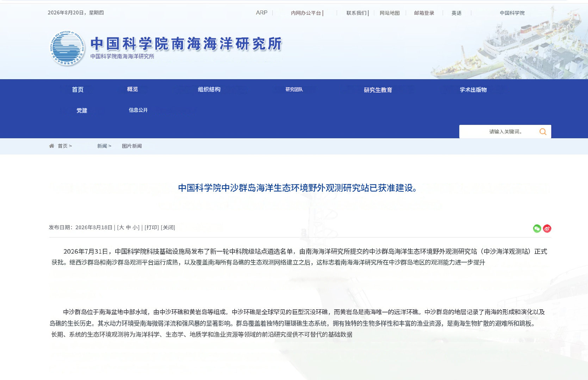Open the 组织结构 navigation menu item
Viewport: 588px width, 380px height.
(209, 89)
